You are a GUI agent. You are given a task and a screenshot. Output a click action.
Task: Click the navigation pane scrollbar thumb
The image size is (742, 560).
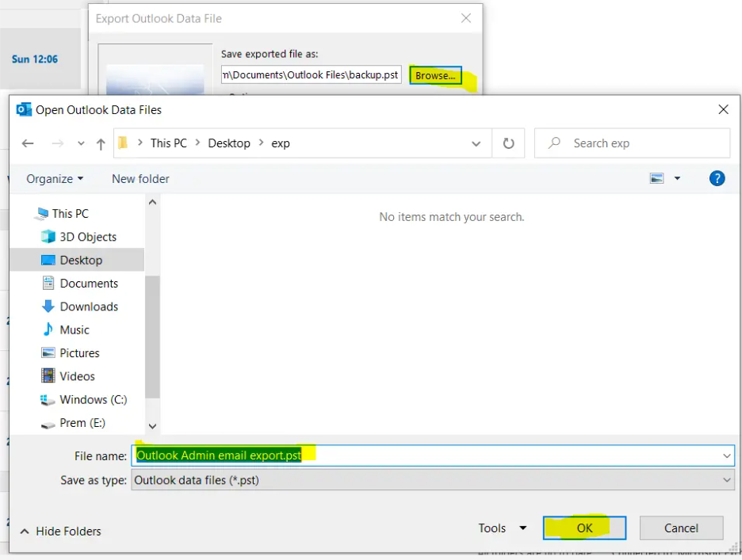point(152,337)
